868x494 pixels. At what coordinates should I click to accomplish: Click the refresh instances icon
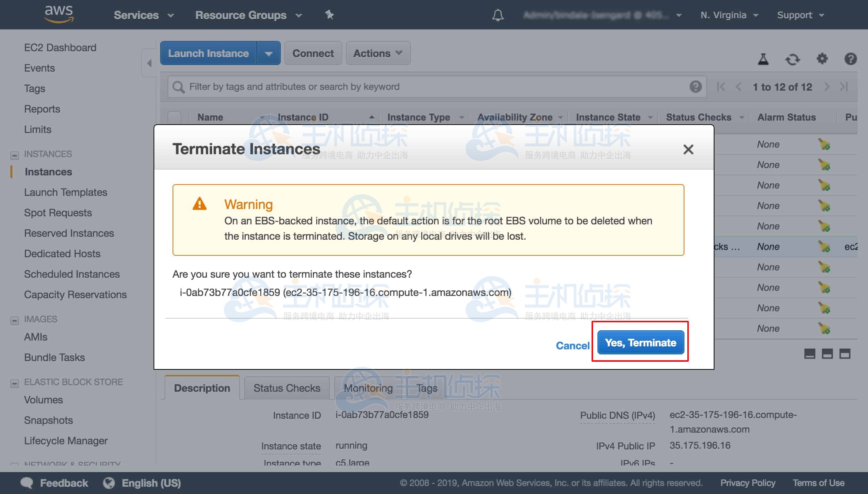click(792, 59)
